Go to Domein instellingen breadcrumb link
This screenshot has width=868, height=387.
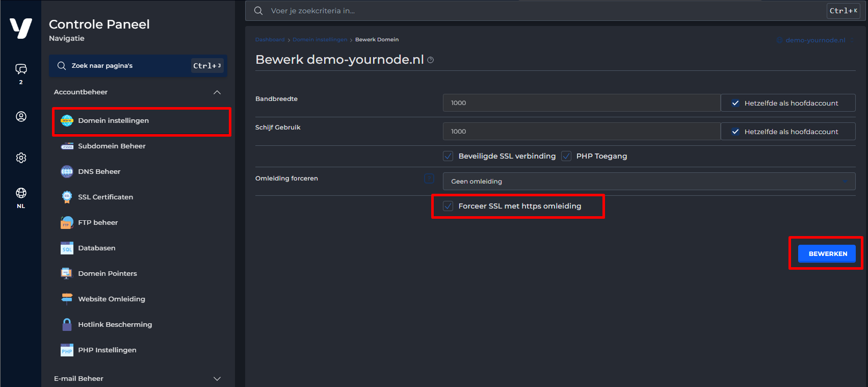click(x=320, y=40)
